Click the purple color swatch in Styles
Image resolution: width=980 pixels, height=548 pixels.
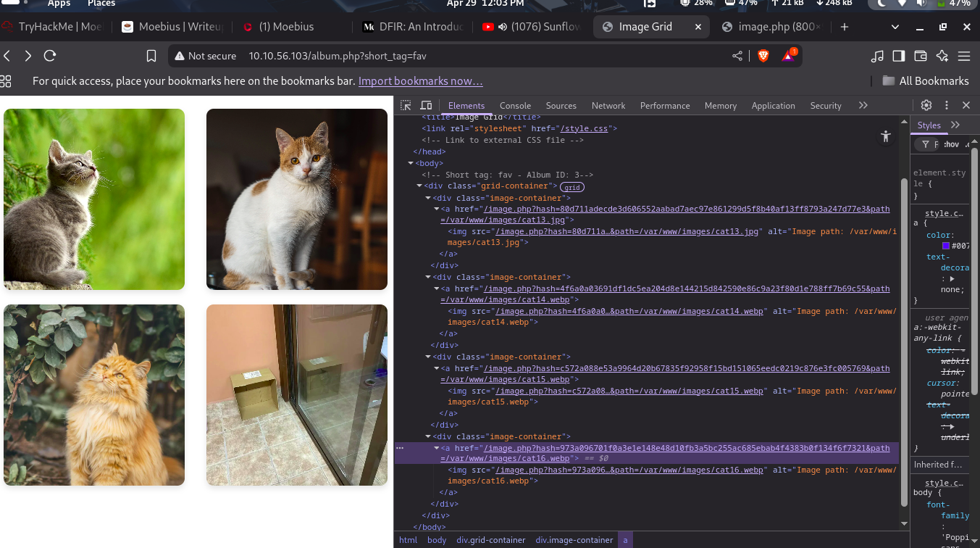point(946,246)
